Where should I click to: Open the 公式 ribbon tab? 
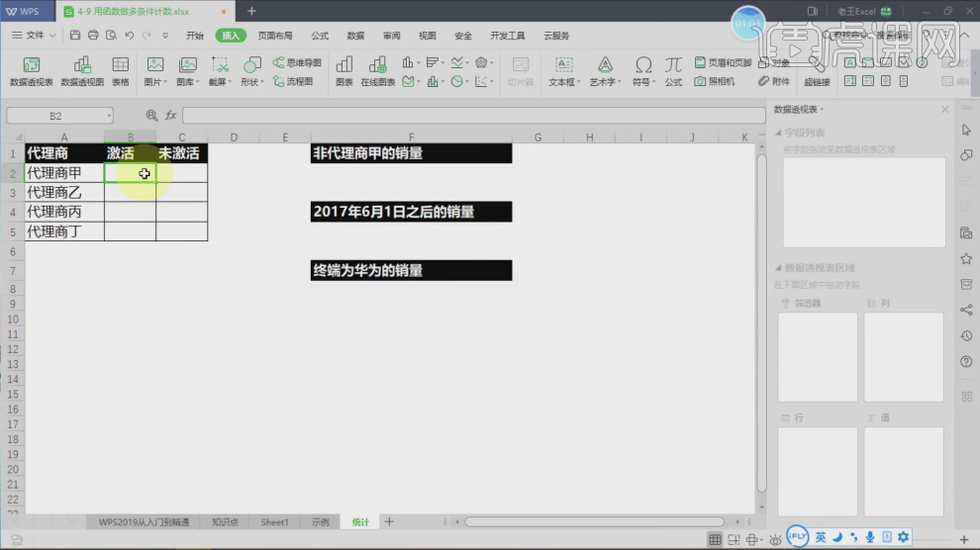click(x=320, y=36)
